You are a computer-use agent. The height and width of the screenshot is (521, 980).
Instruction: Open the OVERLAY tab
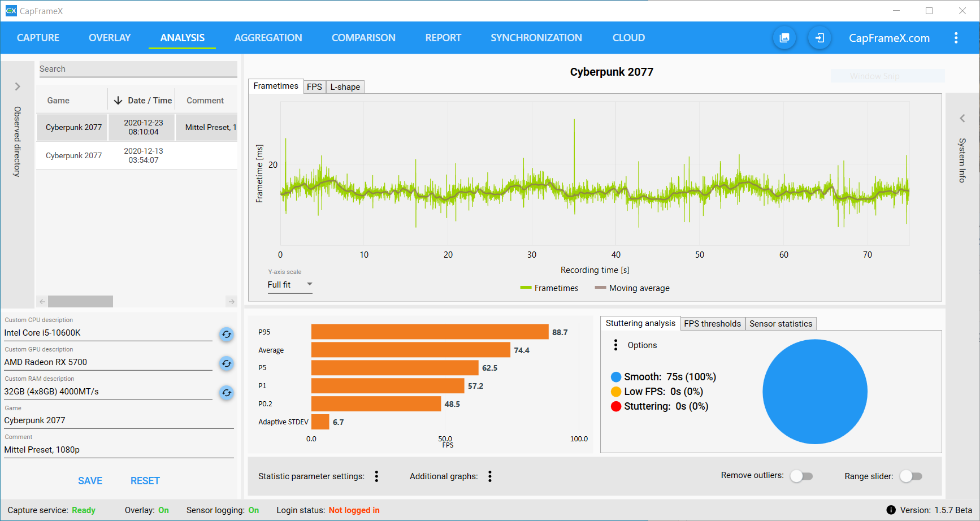pyautogui.click(x=110, y=38)
